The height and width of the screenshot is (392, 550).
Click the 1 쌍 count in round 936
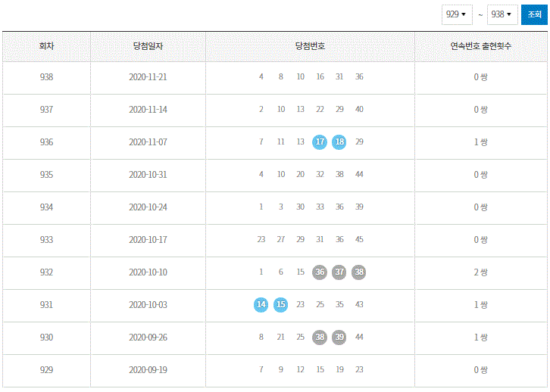481,142
